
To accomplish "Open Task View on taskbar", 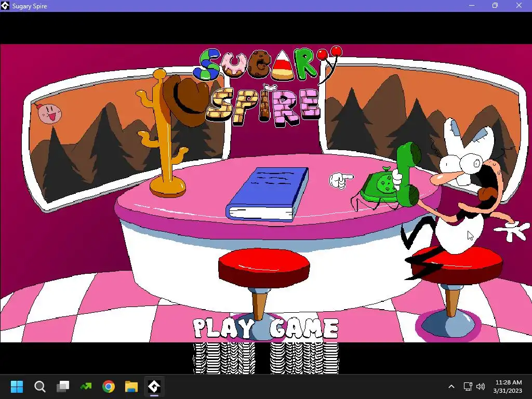I will coord(63,387).
